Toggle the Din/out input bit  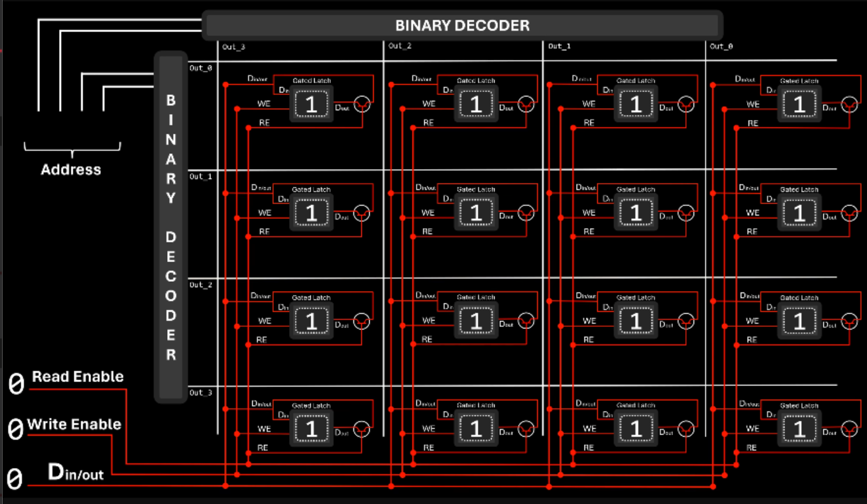pos(15,479)
